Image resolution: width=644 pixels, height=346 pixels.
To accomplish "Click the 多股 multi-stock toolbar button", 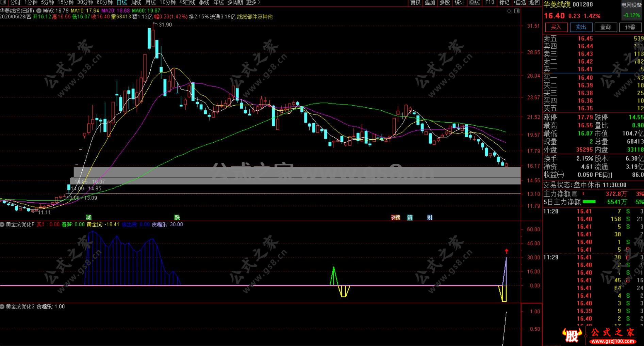I will (445, 3).
